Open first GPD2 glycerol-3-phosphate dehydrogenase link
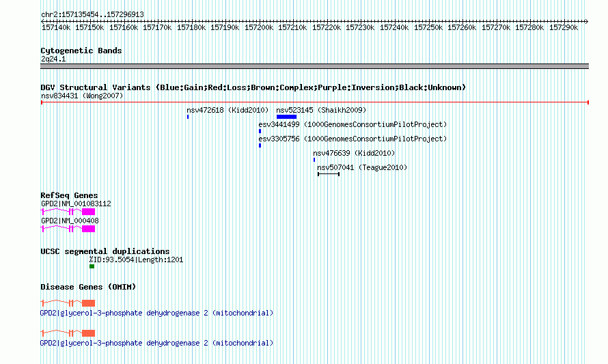This screenshot has width=608, height=364. [x=156, y=313]
